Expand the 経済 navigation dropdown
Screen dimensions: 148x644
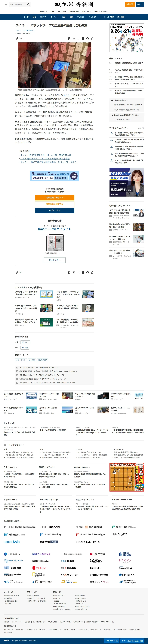click(x=65, y=17)
